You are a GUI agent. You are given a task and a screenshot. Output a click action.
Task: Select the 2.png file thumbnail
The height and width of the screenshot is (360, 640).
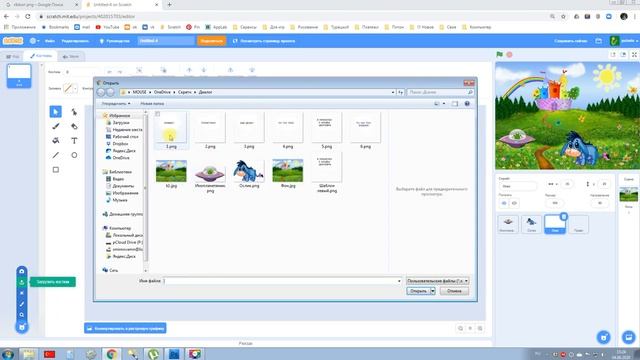click(210, 131)
